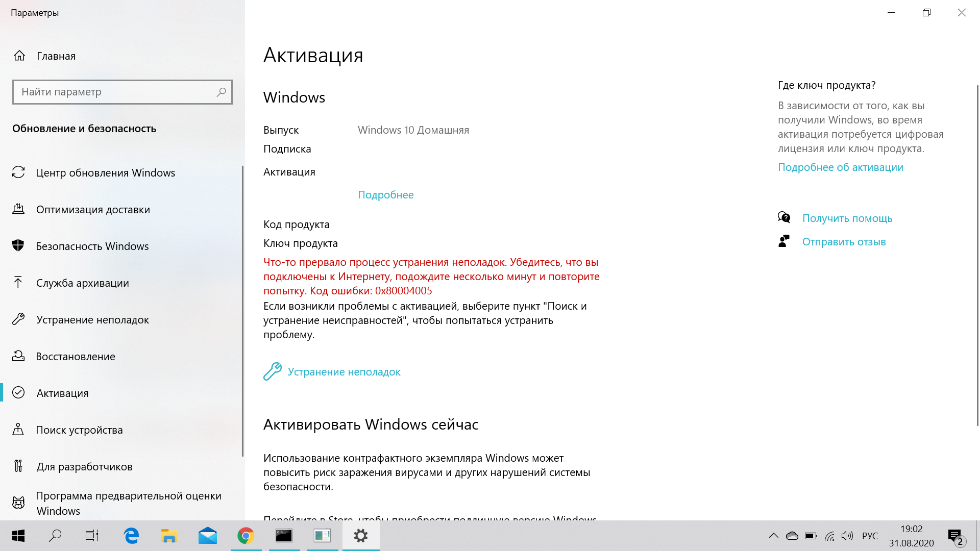Focus the Найти параметр search field

tap(122, 92)
